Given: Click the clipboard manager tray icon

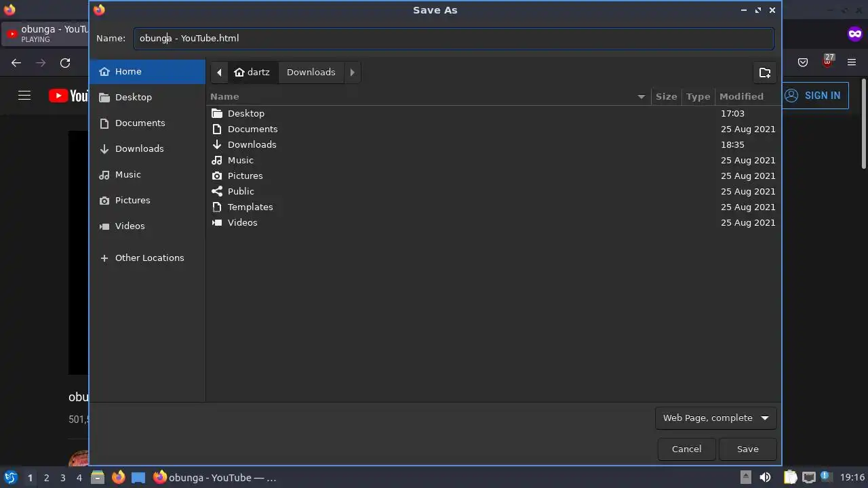Looking at the screenshot, I should [790, 477].
